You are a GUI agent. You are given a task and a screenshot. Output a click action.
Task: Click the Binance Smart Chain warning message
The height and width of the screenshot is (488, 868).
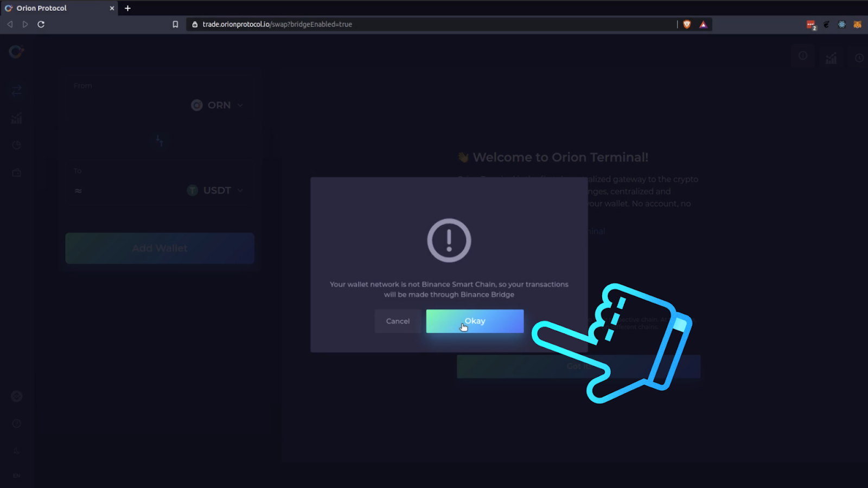449,290
